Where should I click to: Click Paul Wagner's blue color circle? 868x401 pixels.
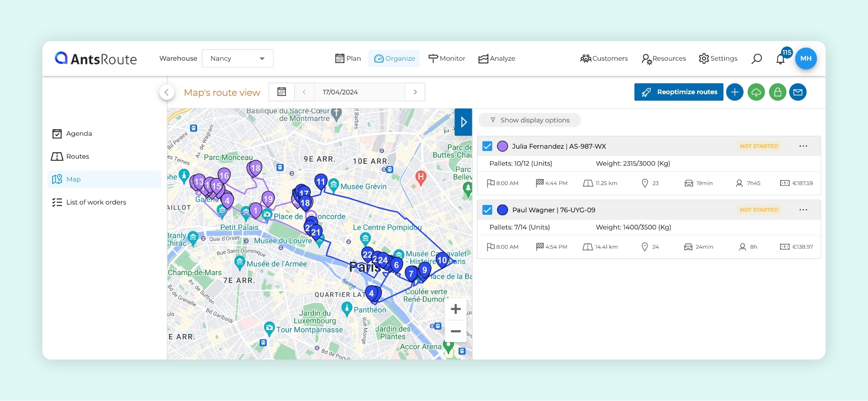[x=503, y=210]
